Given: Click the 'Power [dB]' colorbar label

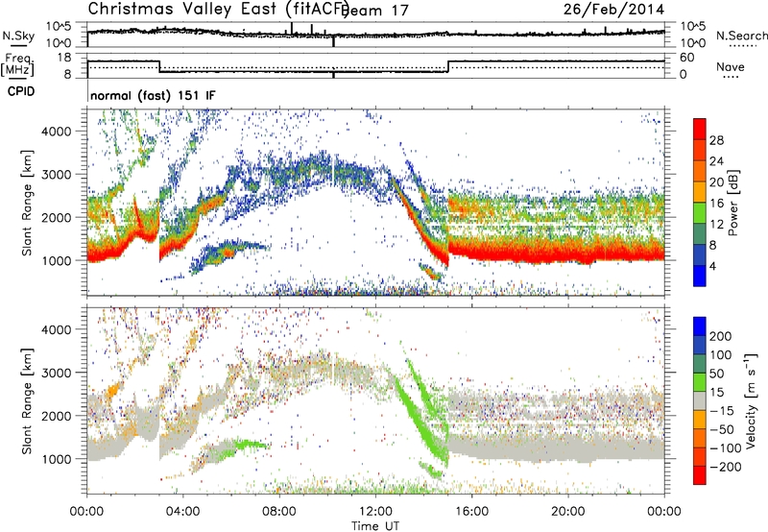Looking at the screenshot, I should 732,203.
